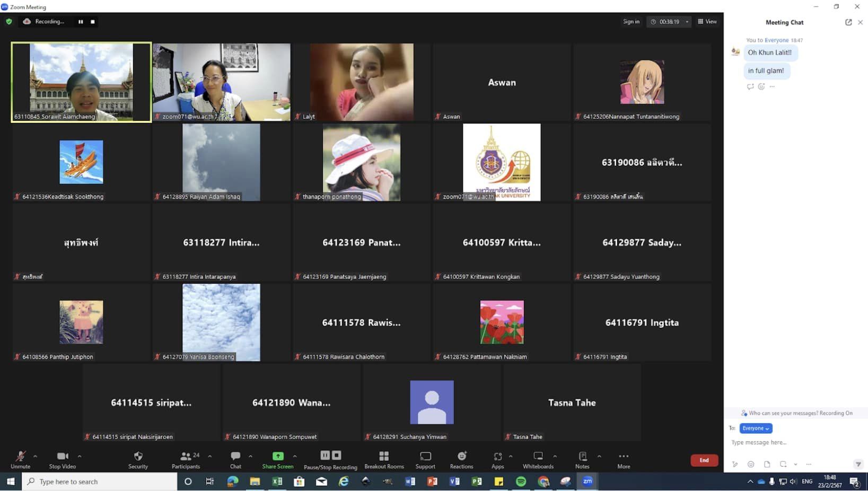Pop out the Meeting Chat panel

848,22
